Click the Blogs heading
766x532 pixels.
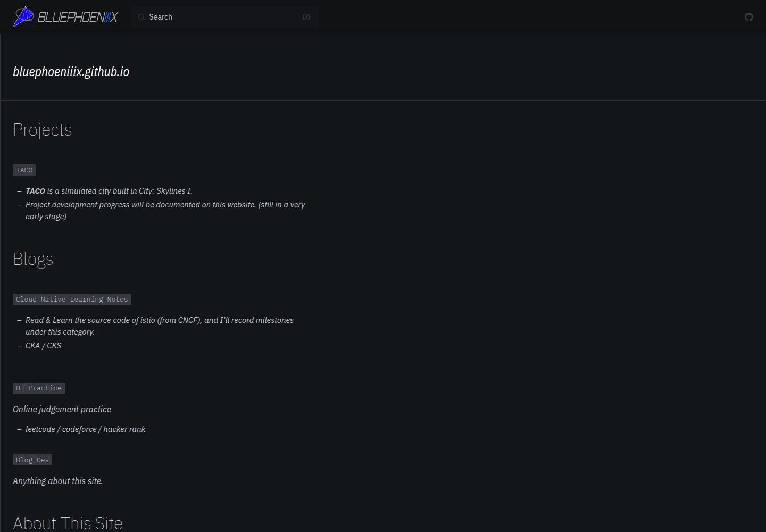[33, 259]
